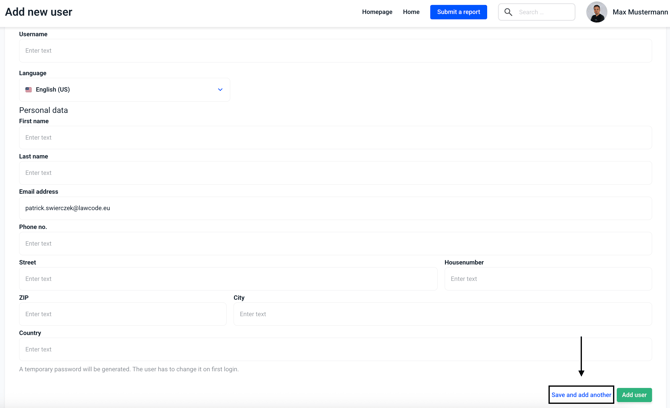Expand the Language dropdown chevron
The height and width of the screenshot is (408, 670).
pyautogui.click(x=220, y=90)
